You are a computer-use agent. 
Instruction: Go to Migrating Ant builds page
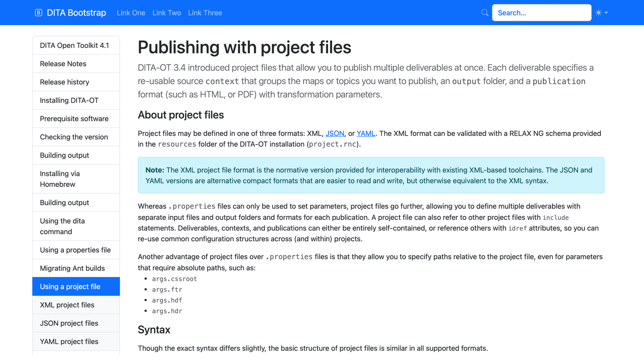[72, 268]
